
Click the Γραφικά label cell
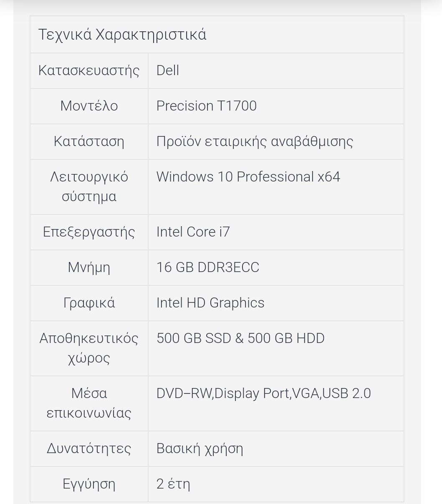(89, 302)
